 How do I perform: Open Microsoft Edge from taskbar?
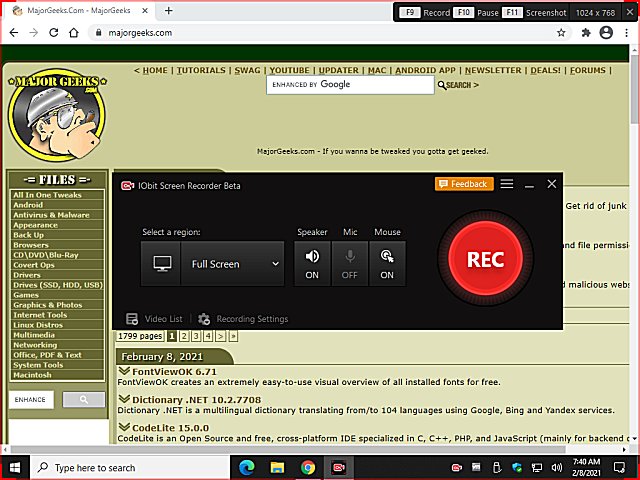point(247,467)
